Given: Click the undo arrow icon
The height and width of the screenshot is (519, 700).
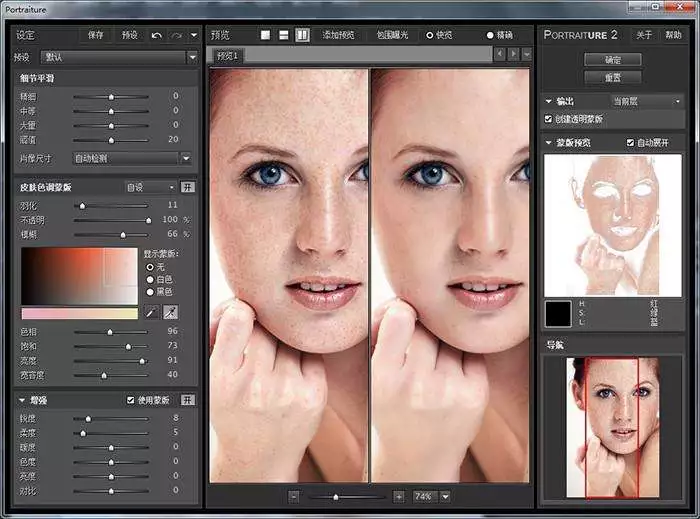Looking at the screenshot, I should [157, 35].
